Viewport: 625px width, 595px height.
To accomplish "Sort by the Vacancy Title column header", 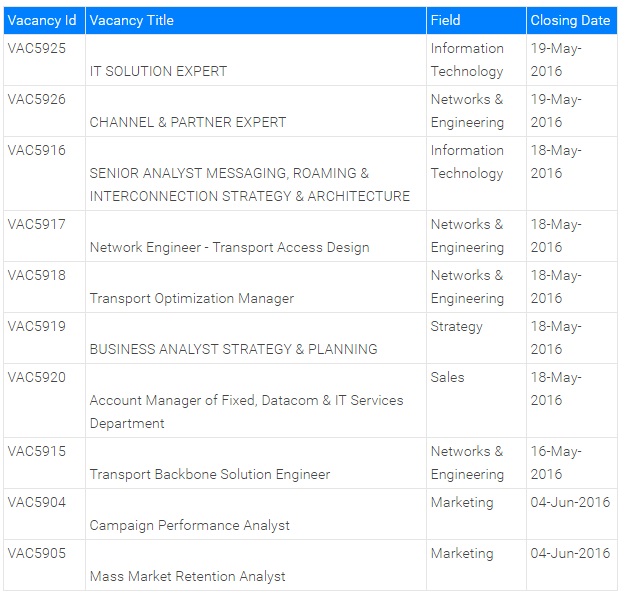I will [x=132, y=20].
